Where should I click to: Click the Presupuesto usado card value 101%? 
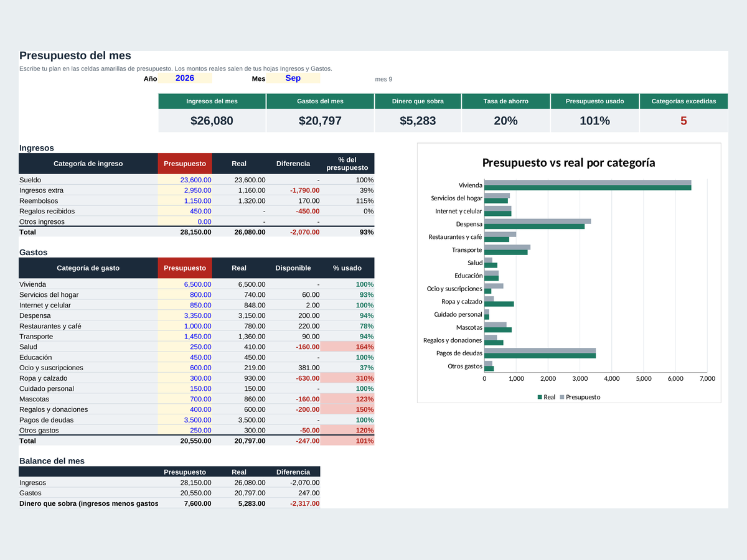(x=594, y=121)
